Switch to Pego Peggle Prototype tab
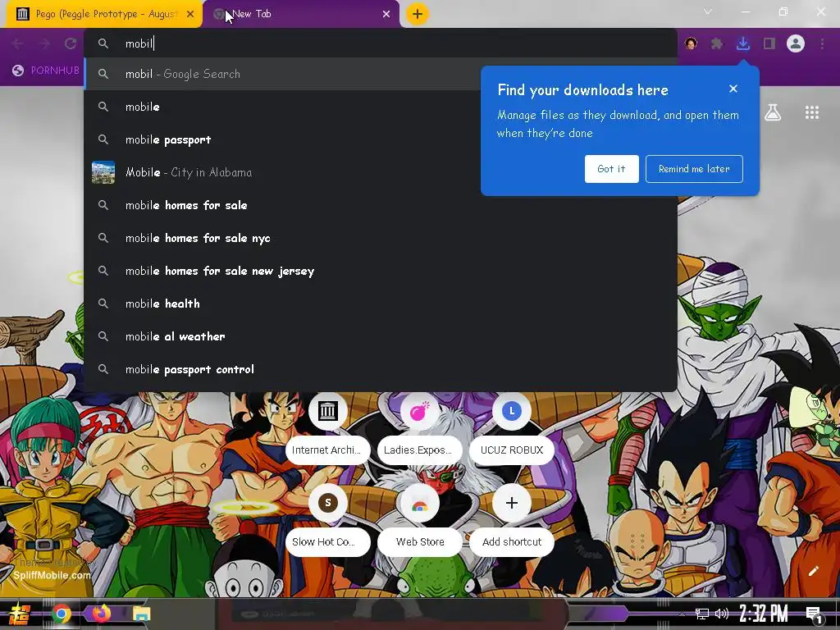This screenshot has width=840, height=630. tap(103, 14)
